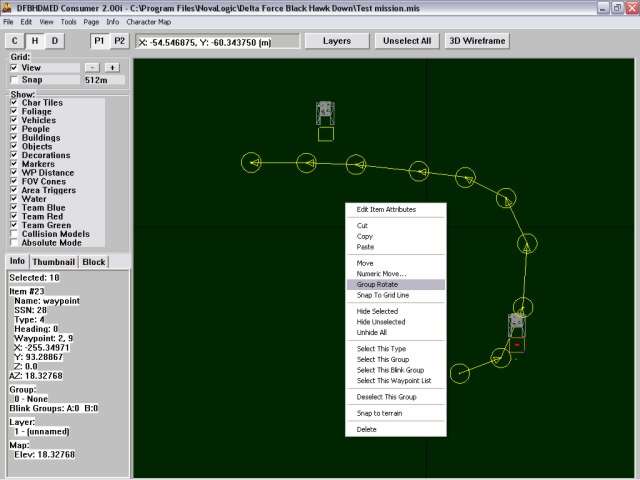The width and height of the screenshot is (640, 480).
Task: Click the 3D Wireframe button
Action: coord(476,41)
